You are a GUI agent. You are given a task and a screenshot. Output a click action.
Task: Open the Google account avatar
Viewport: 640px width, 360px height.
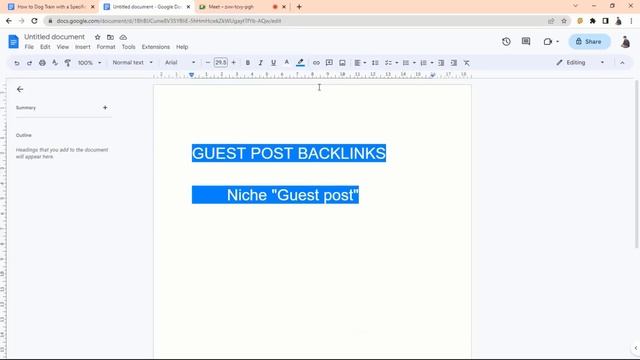[625, 42]
